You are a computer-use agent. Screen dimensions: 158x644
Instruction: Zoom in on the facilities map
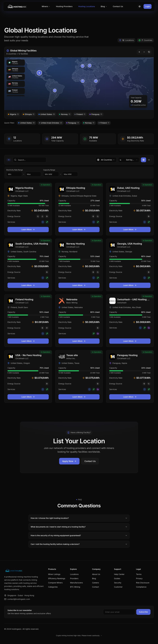[x=139, y=52]
